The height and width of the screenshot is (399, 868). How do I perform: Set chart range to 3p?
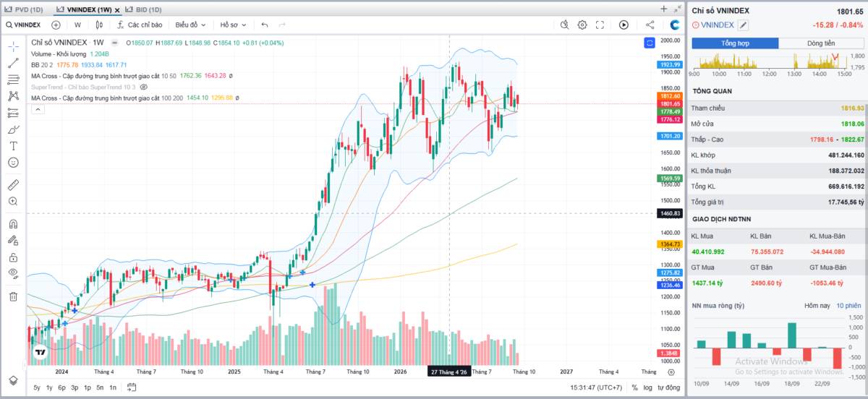(x=75, y=388)
